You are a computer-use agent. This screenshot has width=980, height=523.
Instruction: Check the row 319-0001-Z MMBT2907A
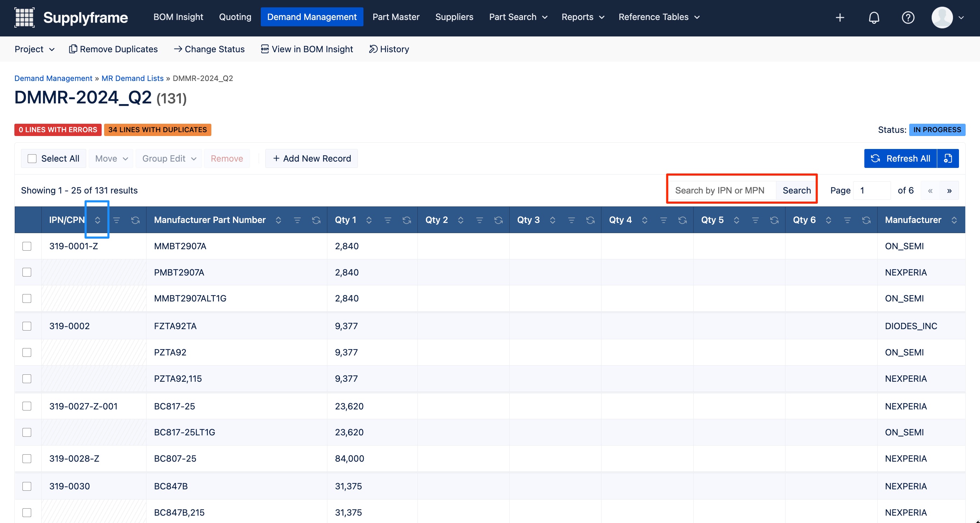click(x=27, y=246)
